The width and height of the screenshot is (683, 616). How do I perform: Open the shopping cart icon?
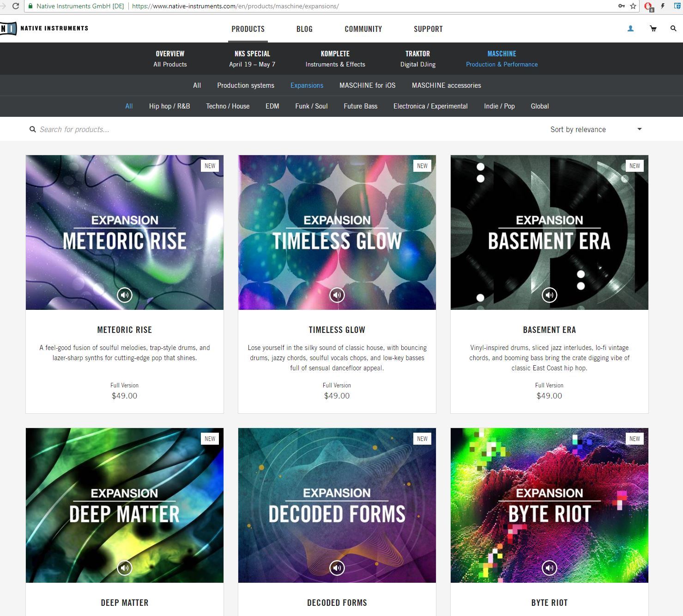pyautogui.click(x=653, y=28)
